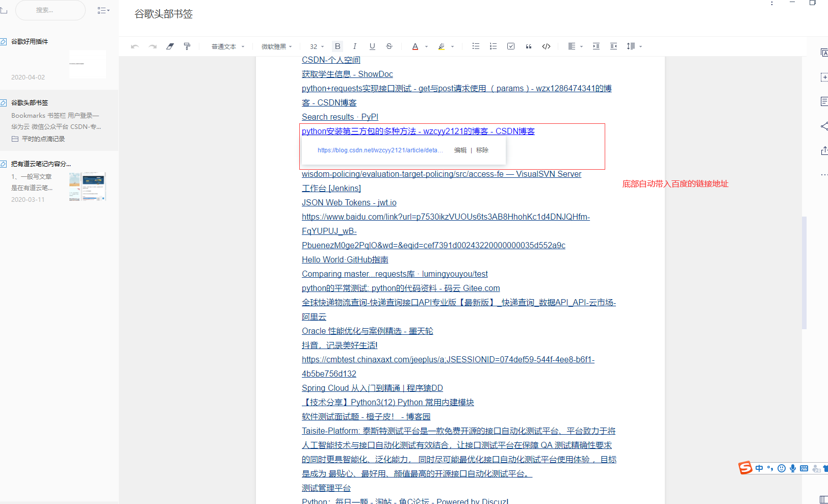828x504 pixels.
Task: Insert a numbered list
Action: click(x=493, y=46)
